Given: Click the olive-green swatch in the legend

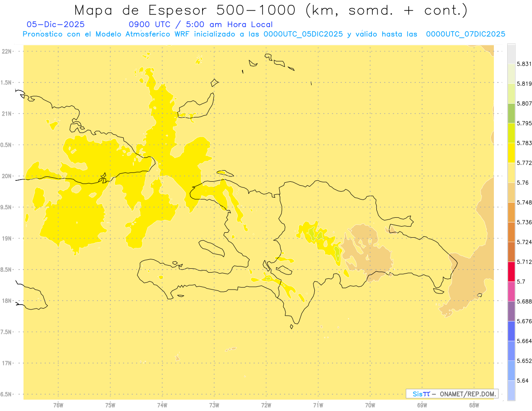Looking at the screenshot, I should coord(511,114).
